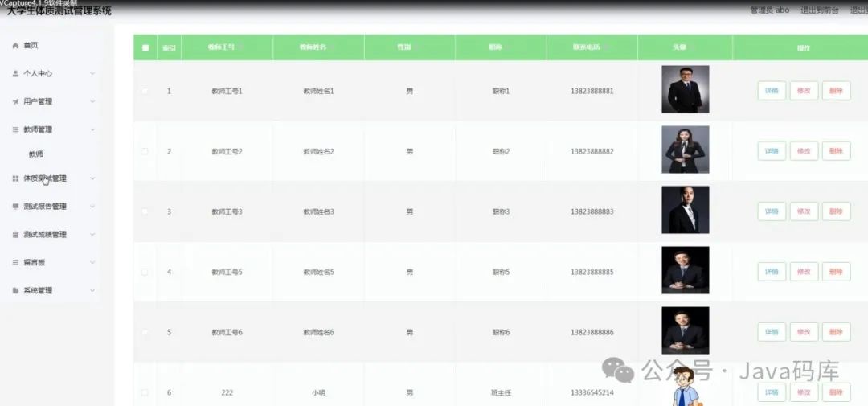Click the person icon beside 个人中心
868x406 pixels.
pos(15,74)
